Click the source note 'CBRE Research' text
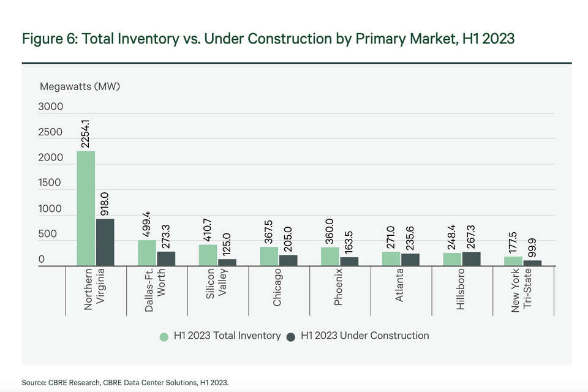This screenshot has width=588, height=392. 74,383
